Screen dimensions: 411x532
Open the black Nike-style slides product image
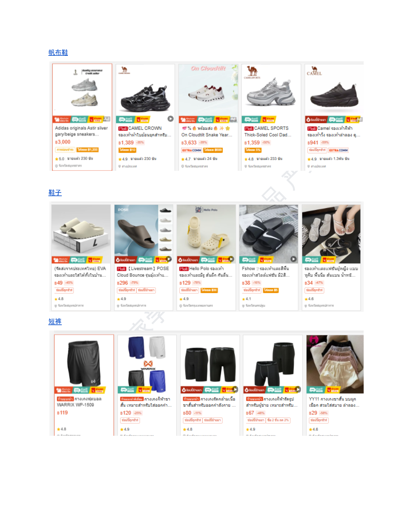(x=269, y=234)
